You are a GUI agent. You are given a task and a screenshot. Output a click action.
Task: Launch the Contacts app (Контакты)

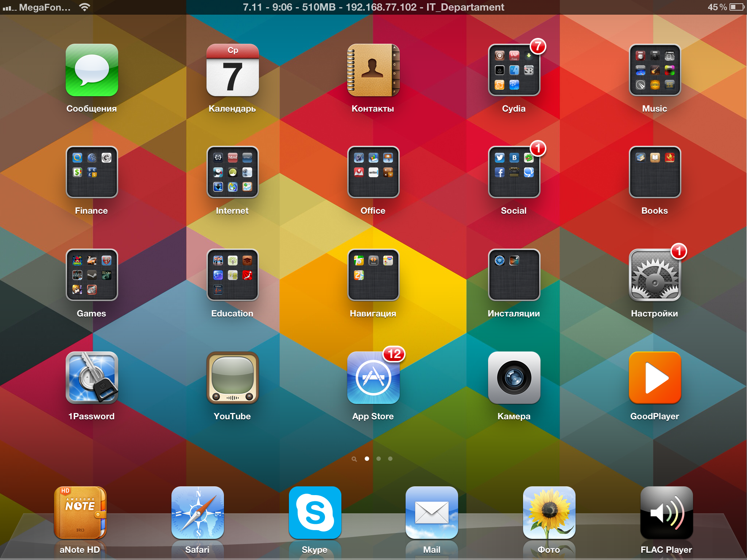373,70
